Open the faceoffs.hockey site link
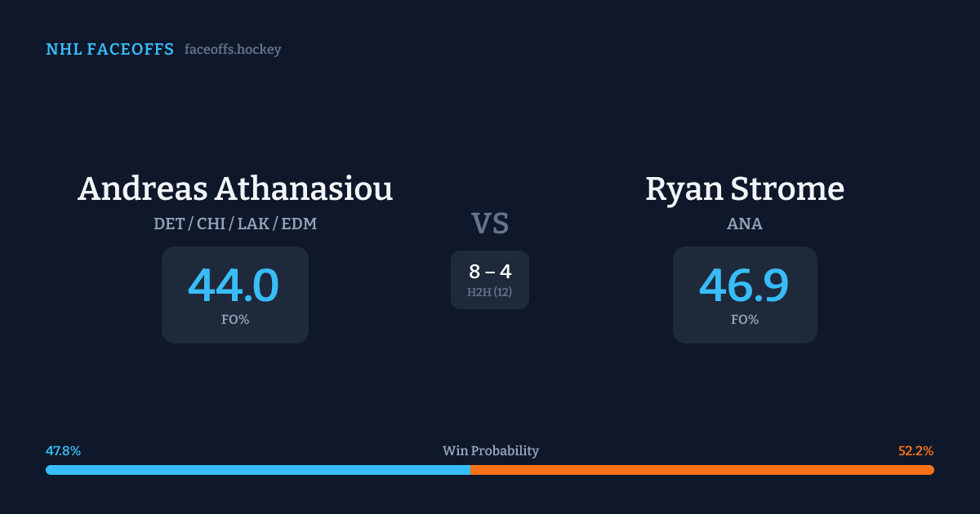Image resolution: width=980 pixels, height=514 pixels. tap(233, 50)
